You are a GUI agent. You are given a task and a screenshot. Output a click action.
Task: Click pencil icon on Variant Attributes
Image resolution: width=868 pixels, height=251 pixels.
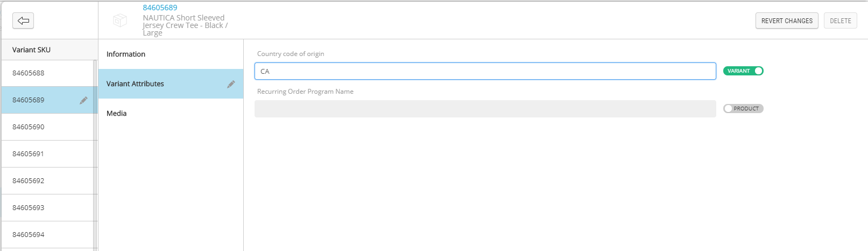pyautogui.click(x=231, y=84)
